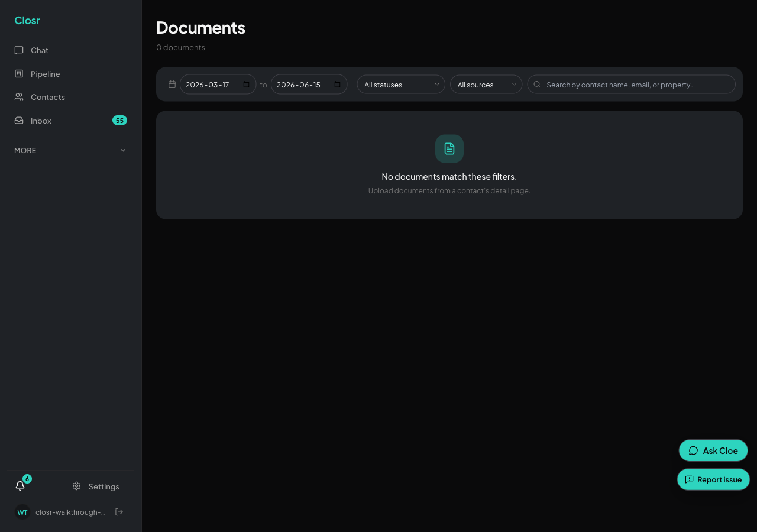Screen dimensions: 757x532
Task: Click the Settings gear icon
Action: pyautogui.click(x=76, y=486)
